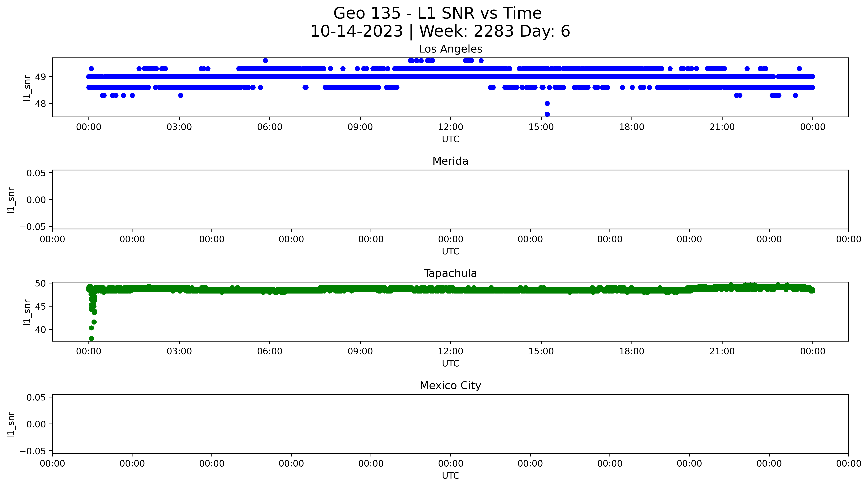This screenshot has height=487, width=868.
Task: Click the isolated top blue point just before 06:00
Action: [x=265, y=61]
